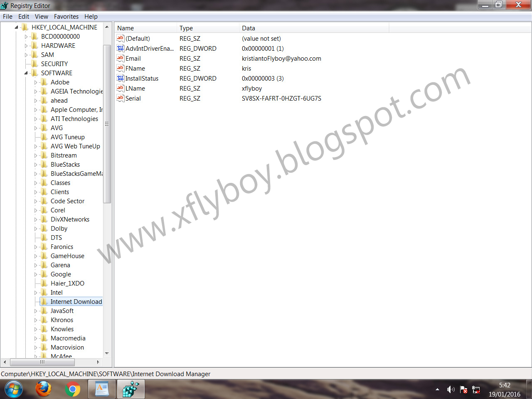Click the LName string value icon
The image size is (532, 399).
[120, 88]
